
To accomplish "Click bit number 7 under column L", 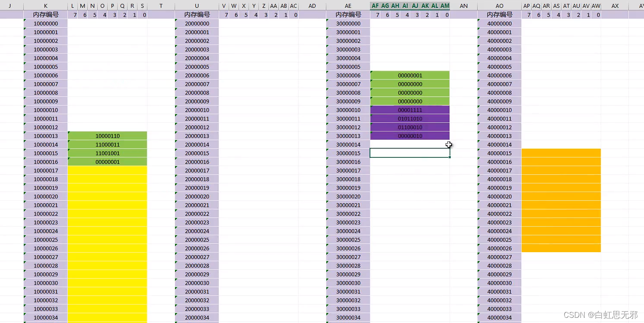I will [73, 15].
